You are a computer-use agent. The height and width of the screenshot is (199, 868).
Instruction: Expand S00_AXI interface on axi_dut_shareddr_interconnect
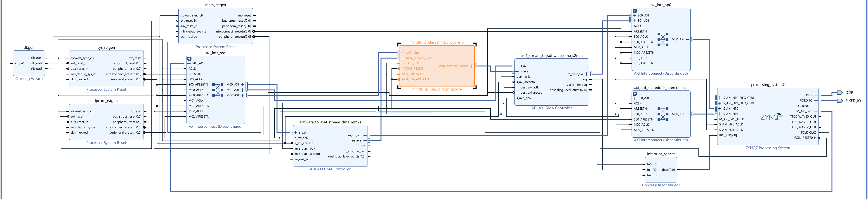pyautogui.click(x=634, y=98)
